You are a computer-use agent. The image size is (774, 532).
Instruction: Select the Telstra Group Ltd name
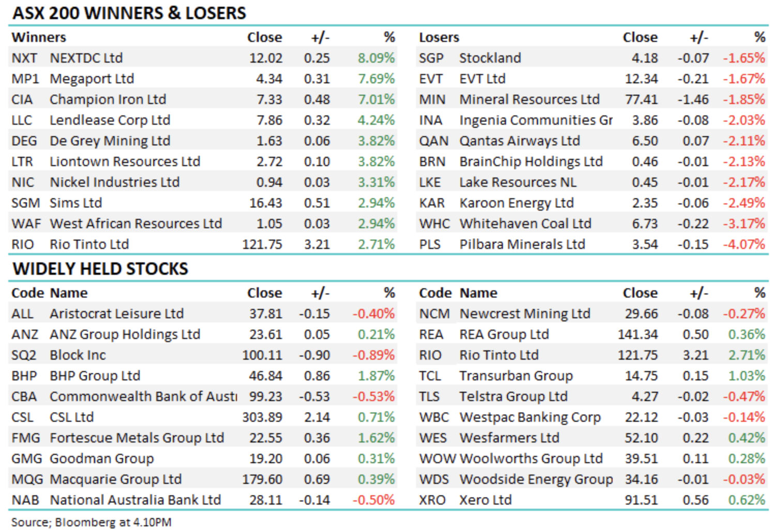[513, 396]
